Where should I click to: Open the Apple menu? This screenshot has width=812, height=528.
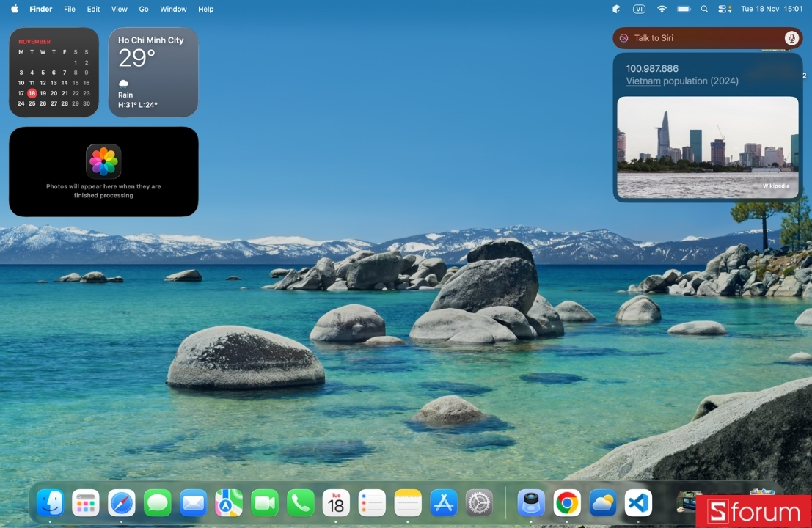[x=14, y=9]
